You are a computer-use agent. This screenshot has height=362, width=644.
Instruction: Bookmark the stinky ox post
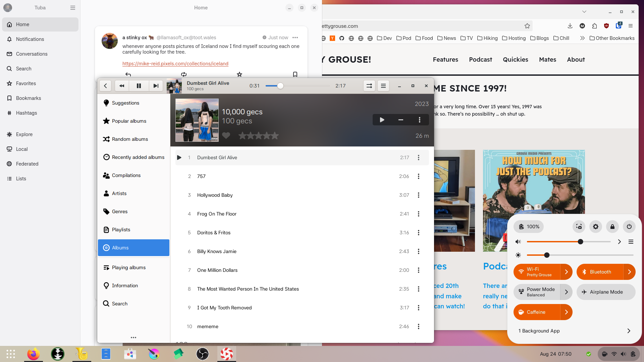point(295,74)
